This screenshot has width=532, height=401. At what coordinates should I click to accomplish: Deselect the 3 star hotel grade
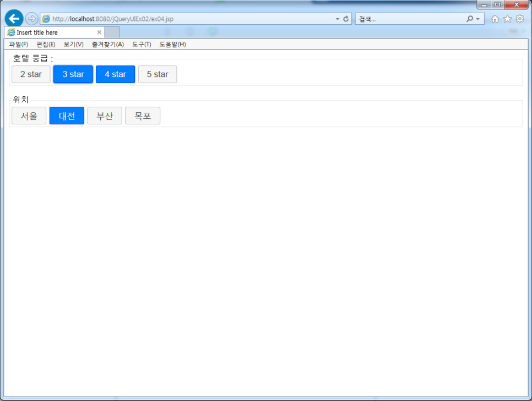click(73, 74)
